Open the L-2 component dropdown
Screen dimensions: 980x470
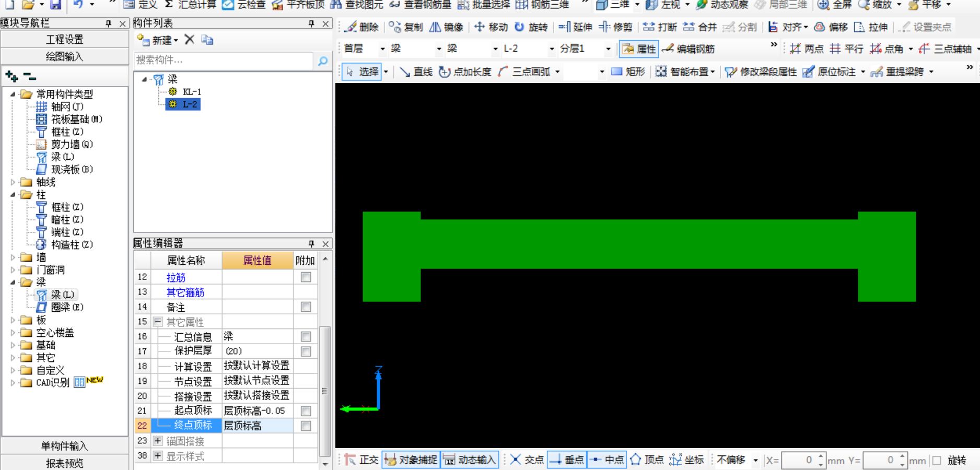tap(552, 49)
